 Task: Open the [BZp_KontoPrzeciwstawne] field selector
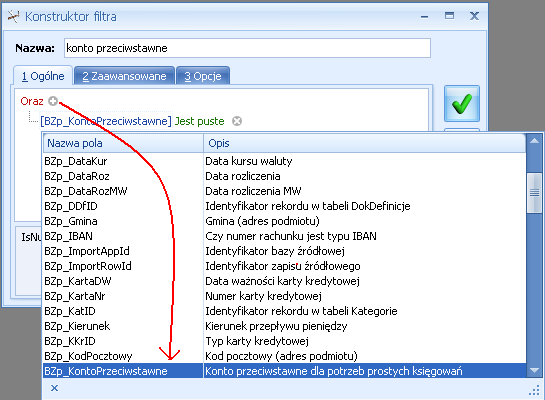click(x=106, y=121)
